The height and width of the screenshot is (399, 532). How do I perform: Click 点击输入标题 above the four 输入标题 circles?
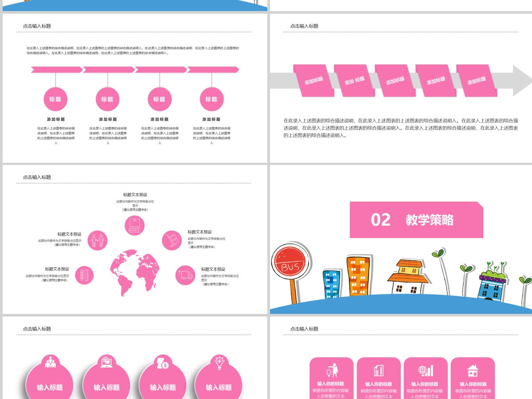pos(37,329)
